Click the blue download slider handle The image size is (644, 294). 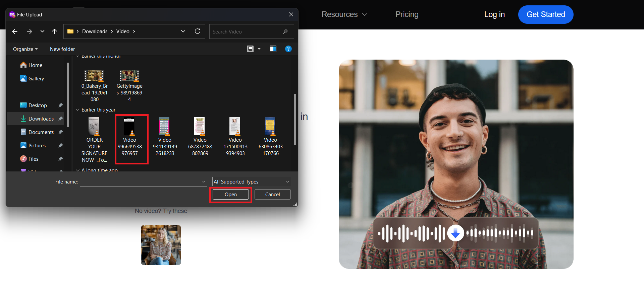point(455,233)
